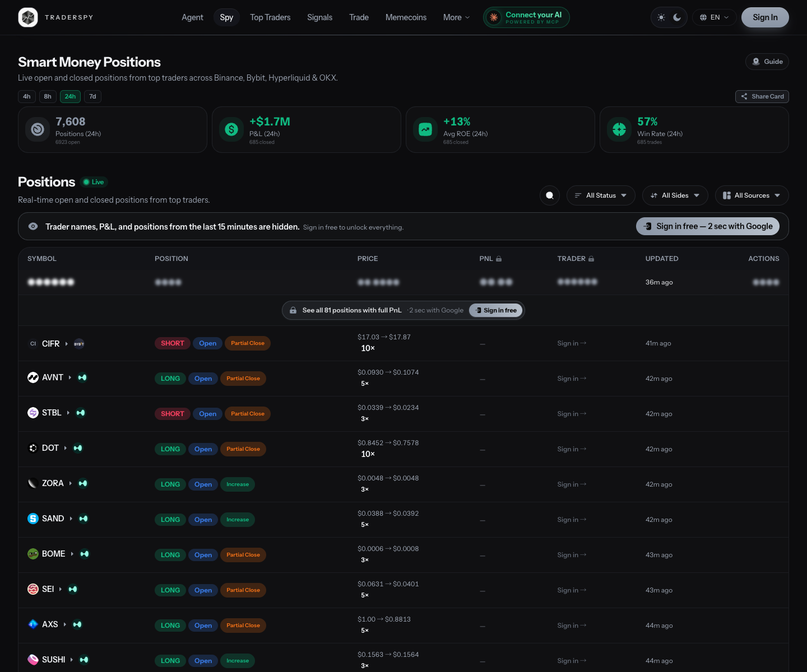Open the EN language dropdown
The height and width of the screenshot is (672, 807).
point(715,17)
